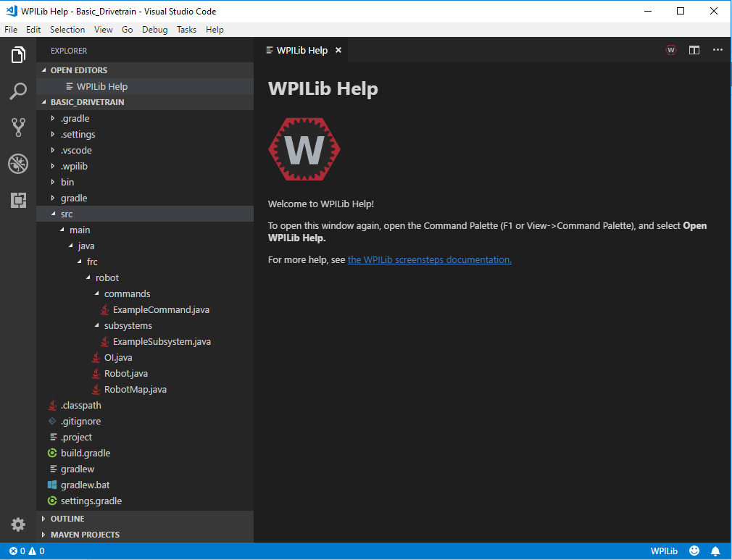
Task: Split the editor using the split icon
Action: pos(694,50)
